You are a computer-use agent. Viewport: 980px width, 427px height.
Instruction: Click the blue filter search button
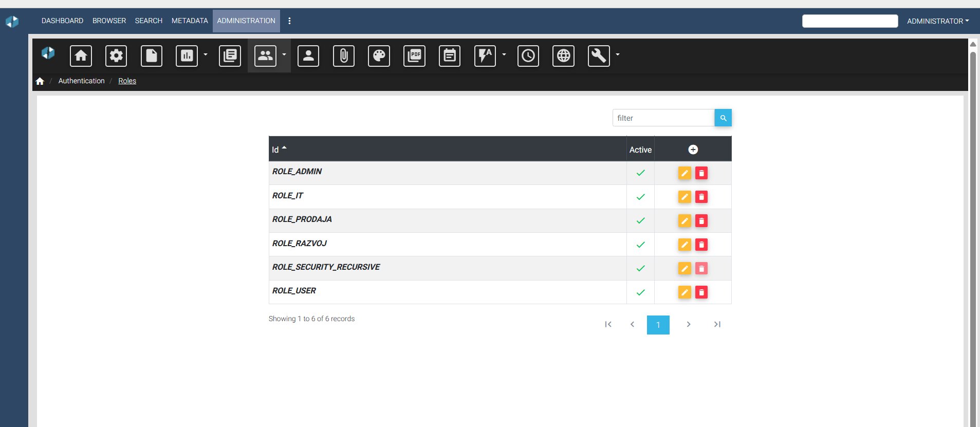(x=723, y=118)
